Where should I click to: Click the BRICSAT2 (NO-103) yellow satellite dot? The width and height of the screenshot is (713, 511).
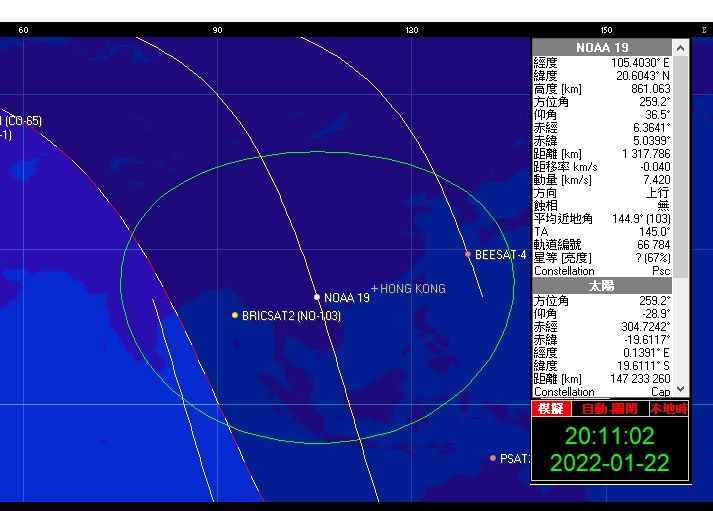(235, 315)
